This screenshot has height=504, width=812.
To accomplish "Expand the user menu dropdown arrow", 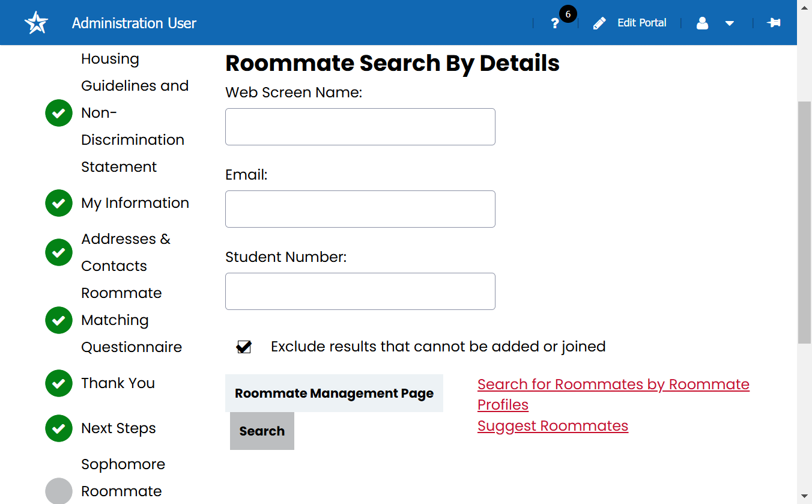I will (x=730, y=23).
